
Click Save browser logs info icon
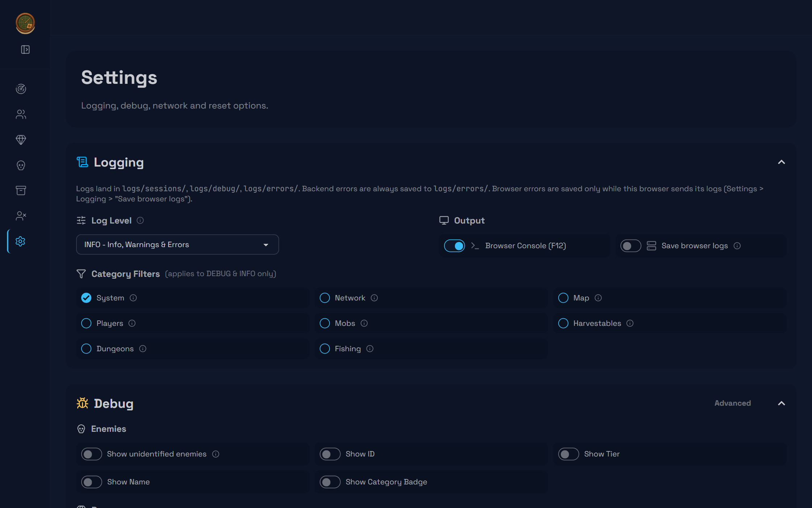pos(737,246)
